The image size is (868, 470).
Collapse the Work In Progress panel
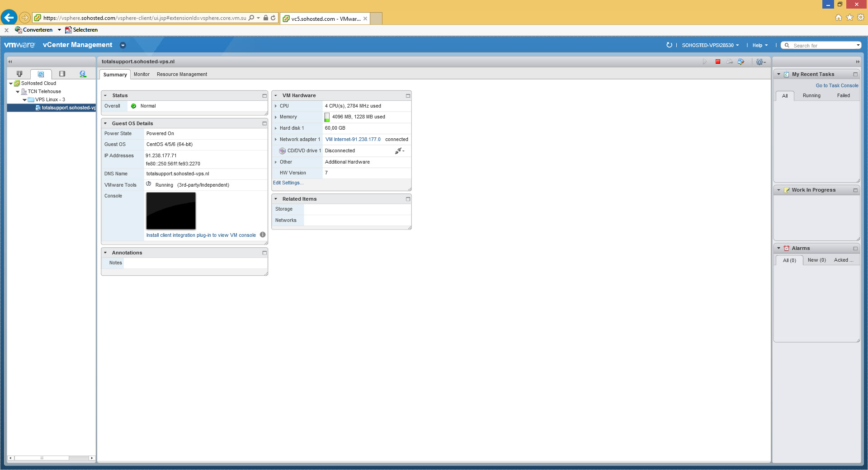pyautogui.click(x=778, y=190)
